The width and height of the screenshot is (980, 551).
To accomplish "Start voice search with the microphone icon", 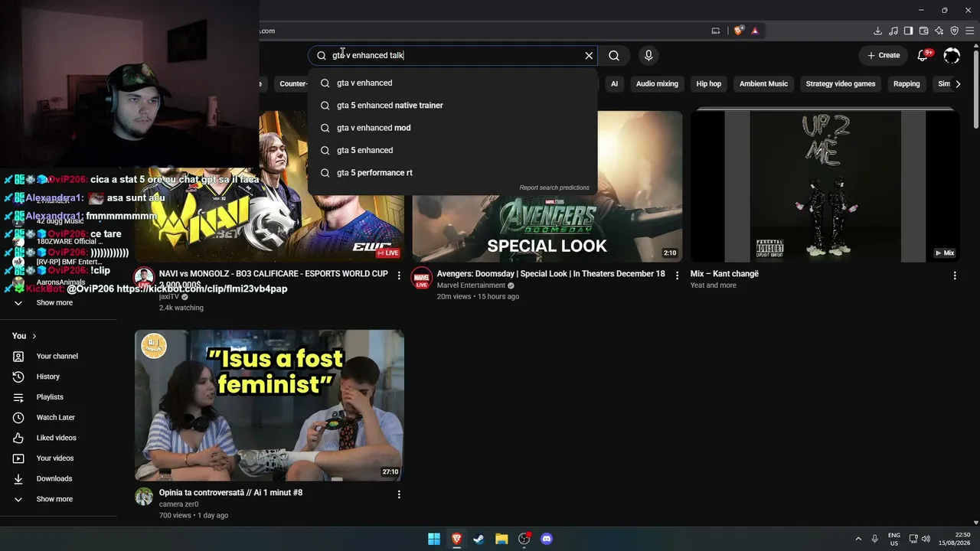I will click(x=648, y=55).
